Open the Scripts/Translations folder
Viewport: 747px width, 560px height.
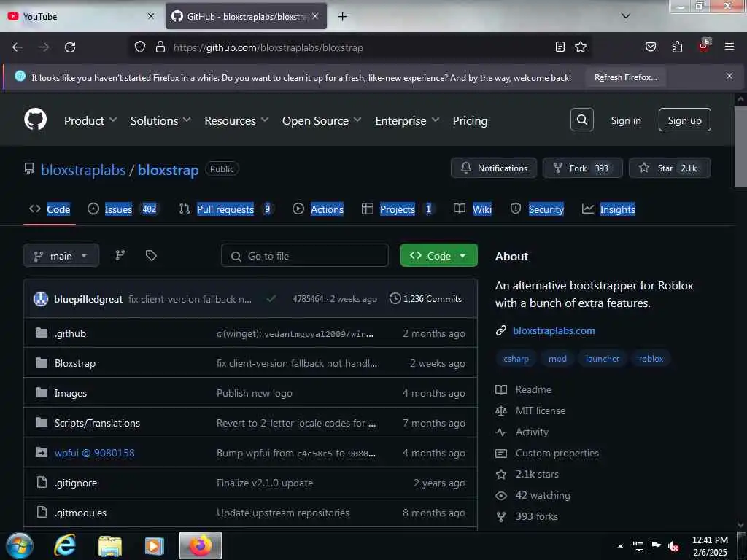[97, 423]
